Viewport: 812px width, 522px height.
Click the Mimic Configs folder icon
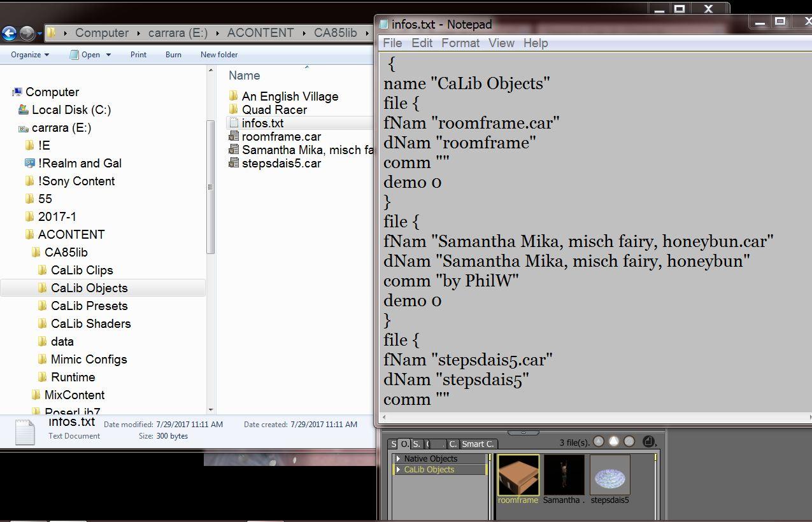point(43,359)
